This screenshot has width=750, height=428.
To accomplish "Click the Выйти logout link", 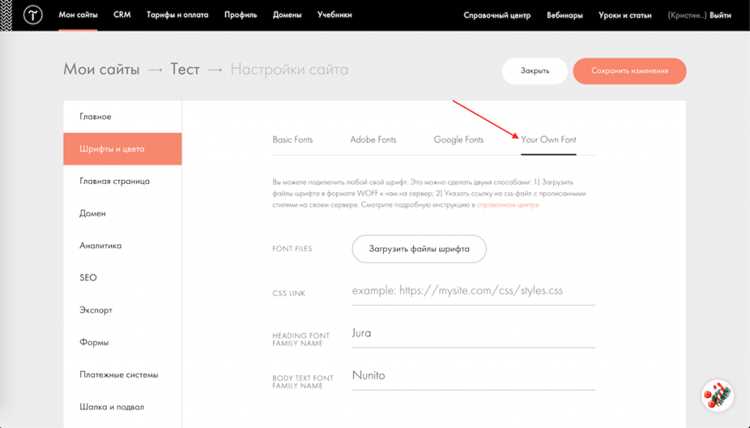I will point(720,15).
